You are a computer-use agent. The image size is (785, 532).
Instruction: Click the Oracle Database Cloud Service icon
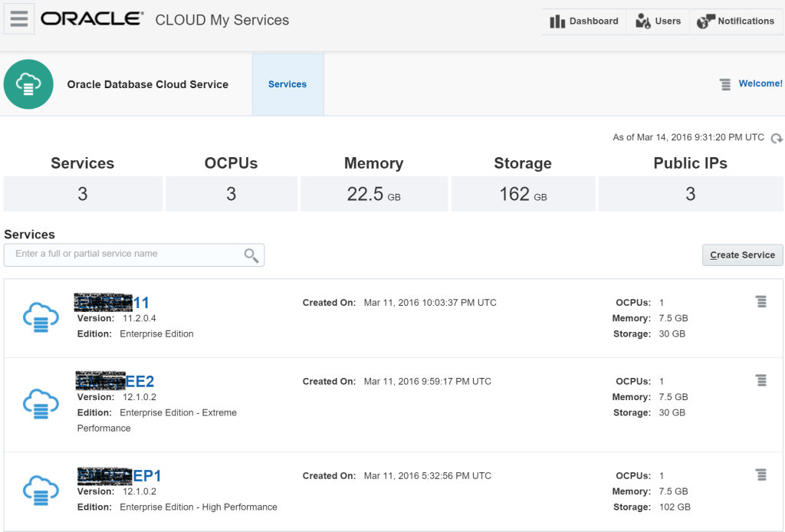28,84
